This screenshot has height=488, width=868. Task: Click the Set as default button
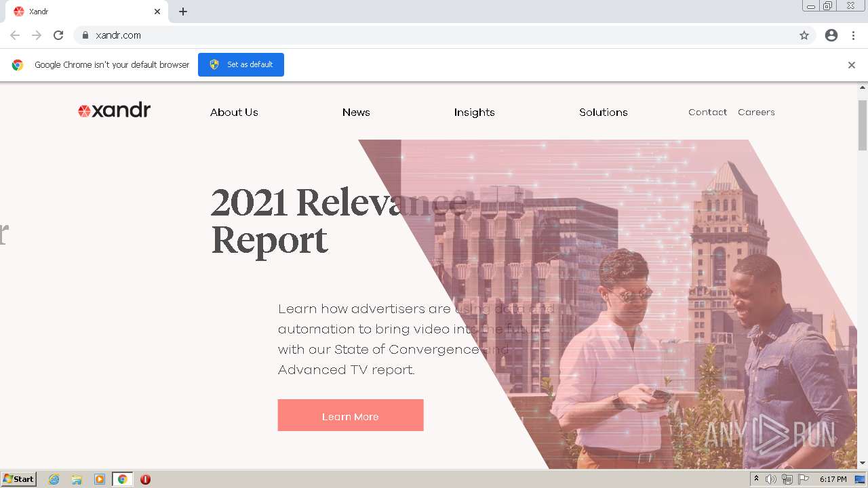241,64
